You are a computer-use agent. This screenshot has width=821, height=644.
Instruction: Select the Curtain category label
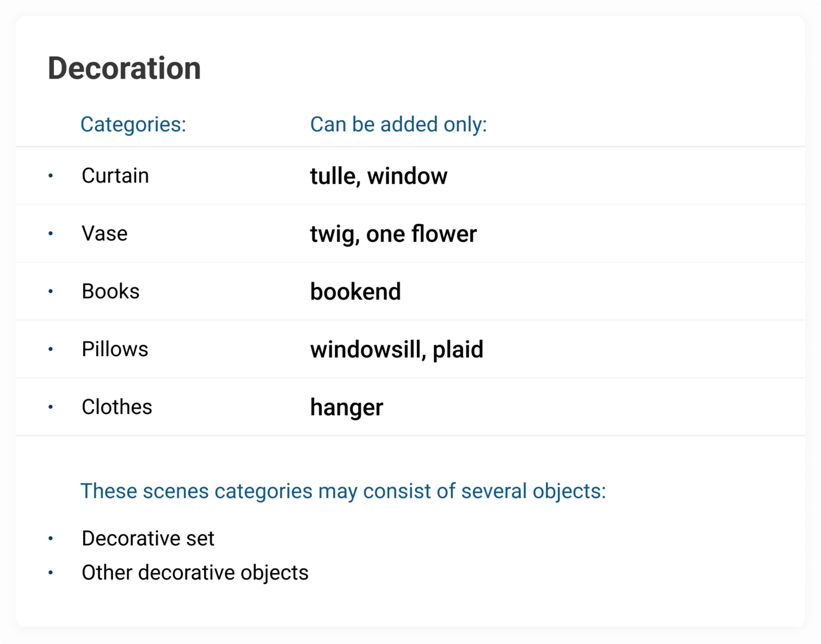(115, 175)
